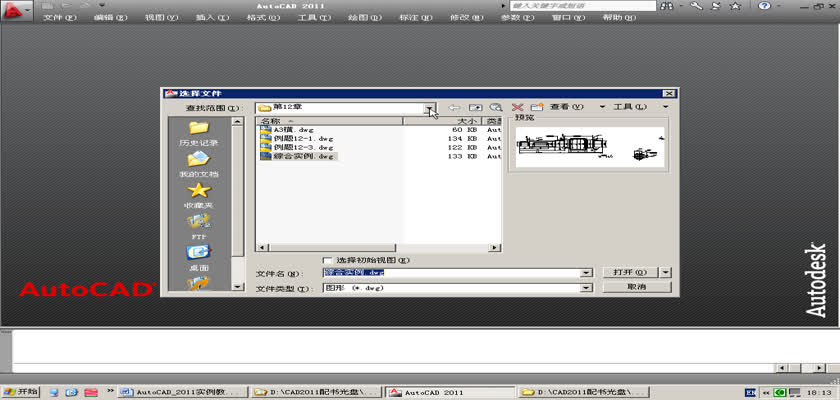
Task: Click the drawing preview thumbnail
Action: 590,147
